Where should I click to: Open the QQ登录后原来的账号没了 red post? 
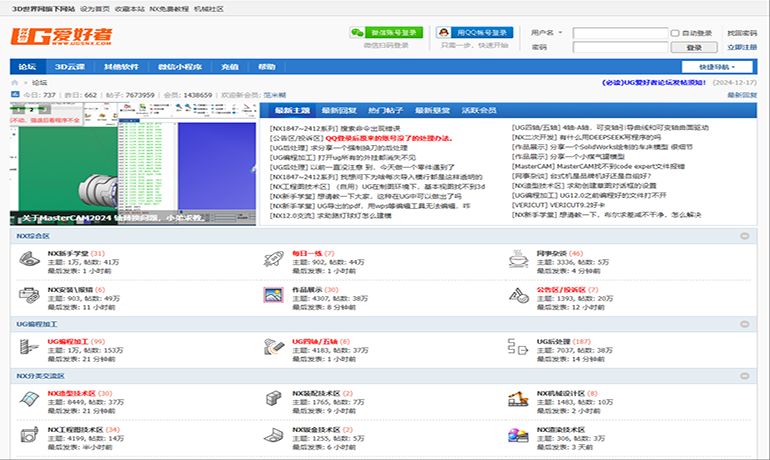click(x=389, y=138)
